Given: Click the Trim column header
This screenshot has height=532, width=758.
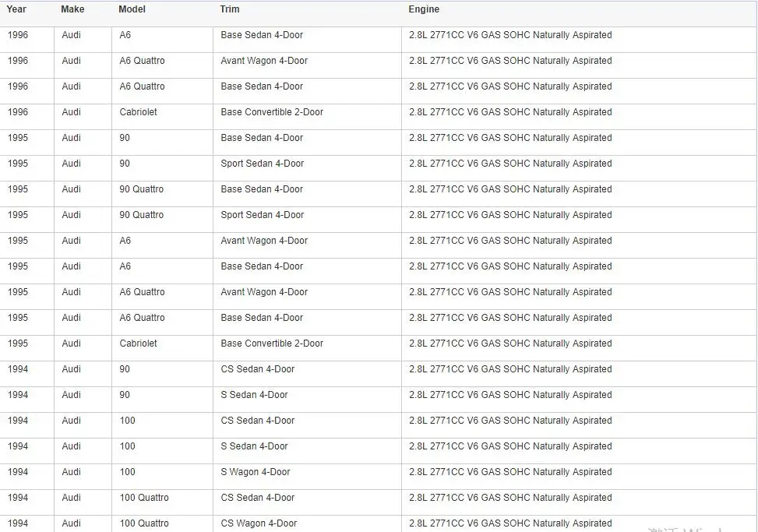Looking at the screenshot, I should point(230,9).
